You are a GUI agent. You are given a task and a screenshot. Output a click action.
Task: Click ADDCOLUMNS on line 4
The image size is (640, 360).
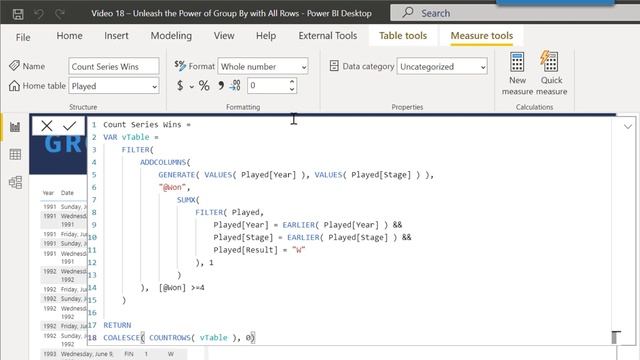(x=163, y=162)
